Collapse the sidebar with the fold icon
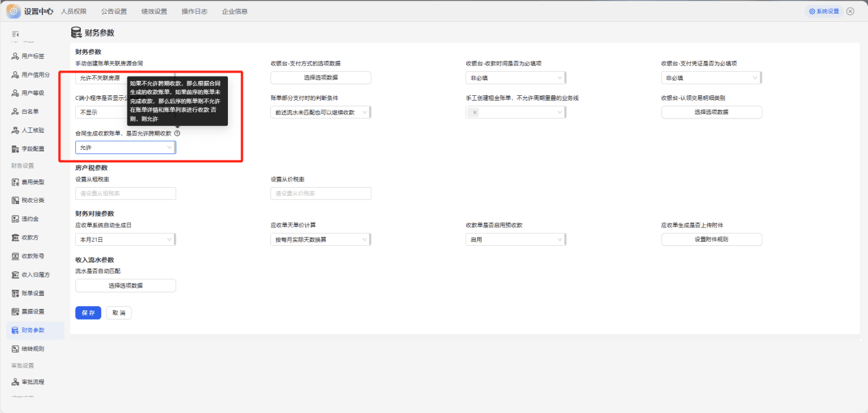This screenshot has height=413, width=868. tap(15, 34)
